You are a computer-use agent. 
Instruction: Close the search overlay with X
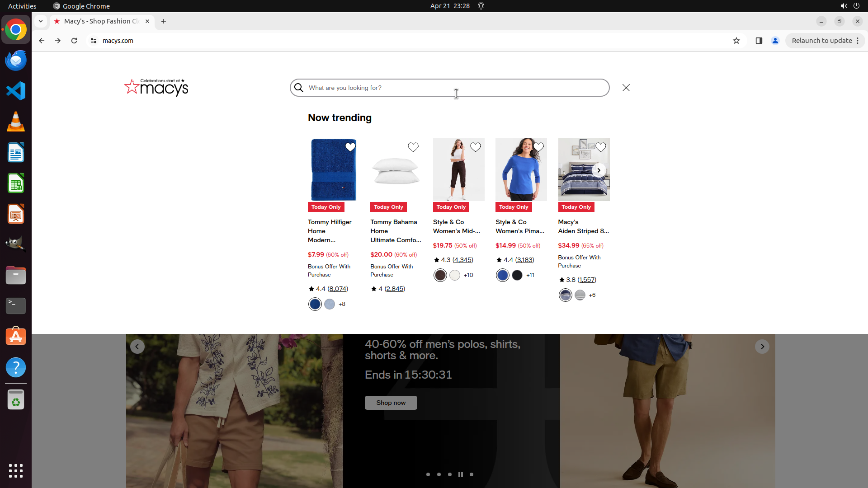click(626, 88)
